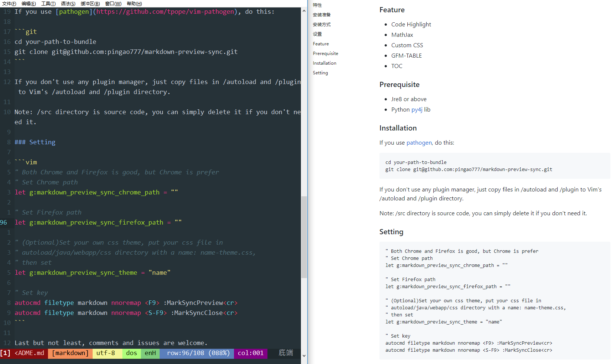Click the chrome_path line in the preview code block

click(446, 265)
